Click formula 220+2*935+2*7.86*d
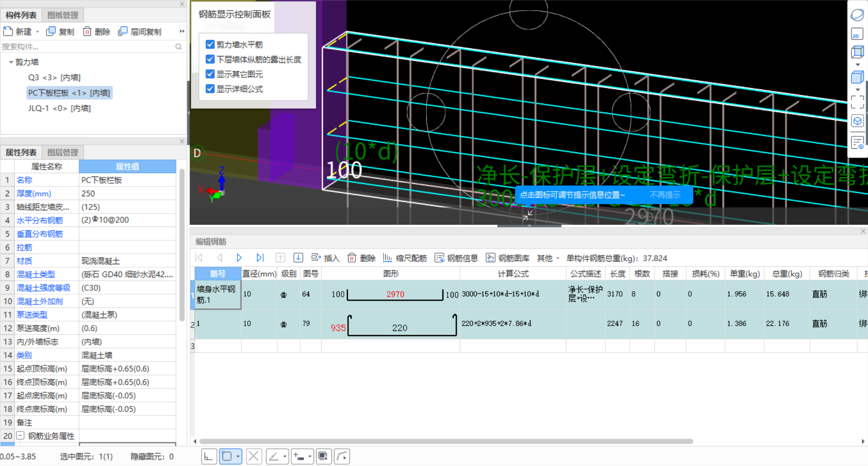This screenshot has height=466, width=868. [496, 323]
